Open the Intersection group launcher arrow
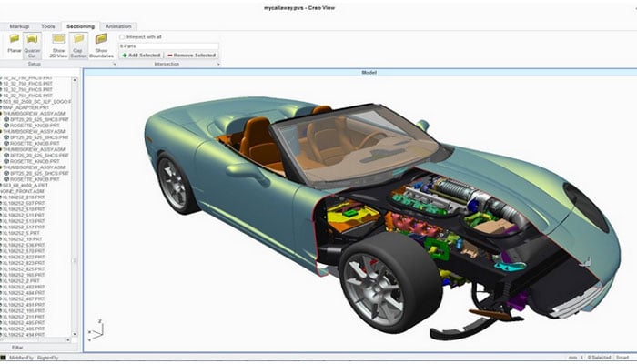637x364 pixels. (218, 65)
